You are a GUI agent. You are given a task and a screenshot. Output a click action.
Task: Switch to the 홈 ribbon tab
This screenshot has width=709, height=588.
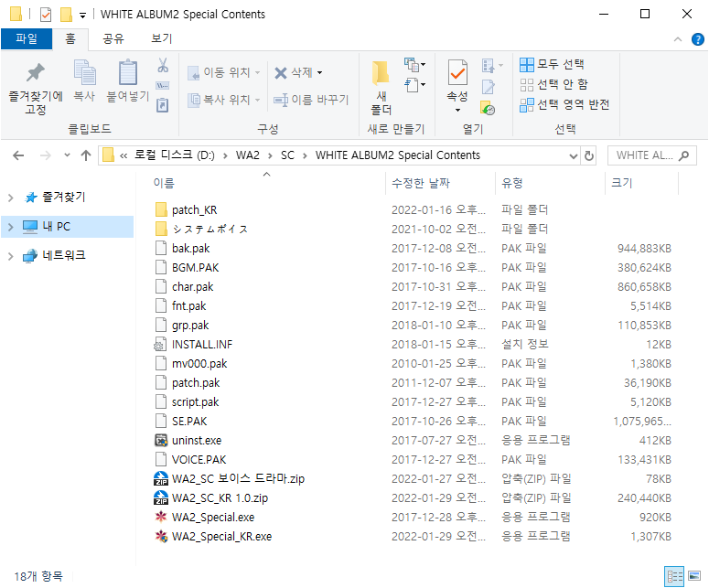coord(70,38)
